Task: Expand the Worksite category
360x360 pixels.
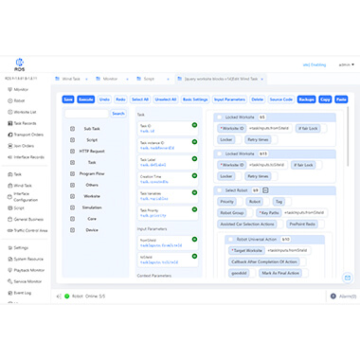Action: tap(72, 196)
